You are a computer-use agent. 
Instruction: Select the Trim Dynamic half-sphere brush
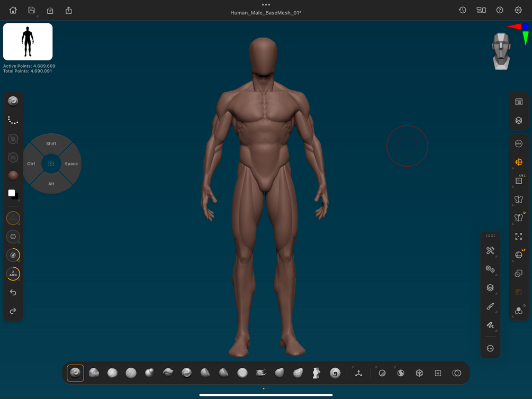[205, 373]
